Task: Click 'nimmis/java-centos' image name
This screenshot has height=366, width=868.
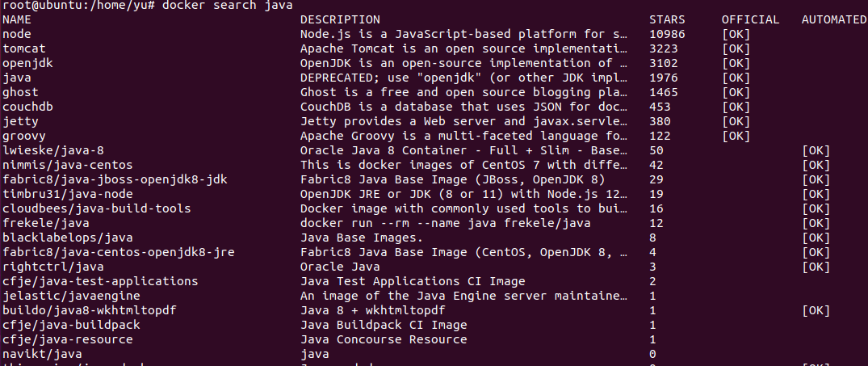Action: tap(68, 165)
